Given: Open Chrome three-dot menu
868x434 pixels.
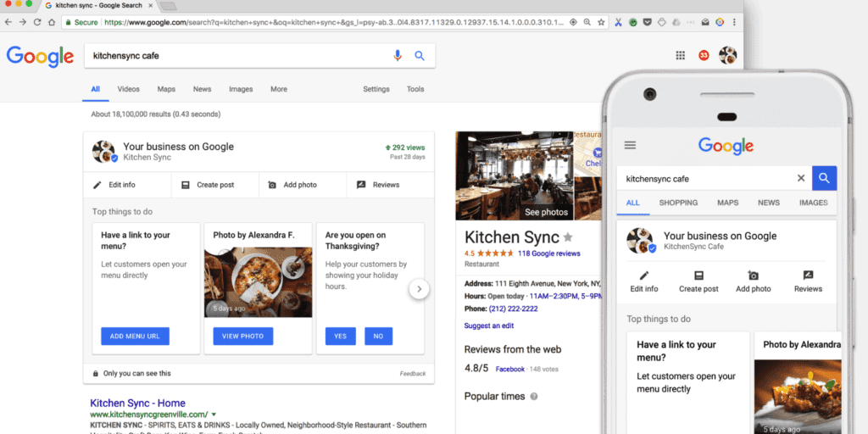Looking at the screenshot, I should [734, 22].
